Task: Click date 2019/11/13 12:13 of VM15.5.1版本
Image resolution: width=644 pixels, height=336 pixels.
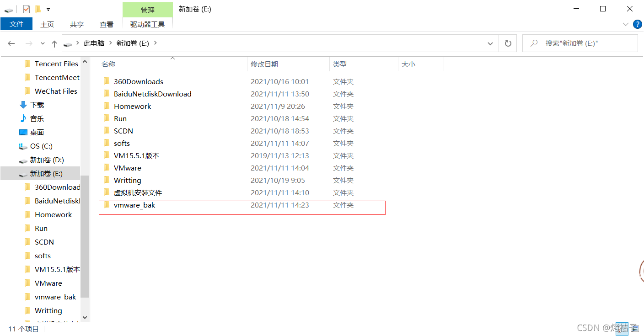Action: (x=280, y=155)
